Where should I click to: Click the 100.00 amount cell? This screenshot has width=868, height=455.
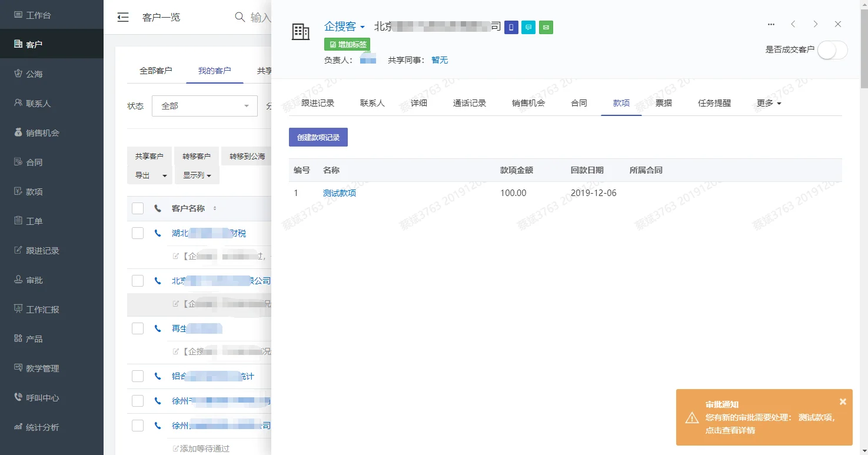(513, 193)
